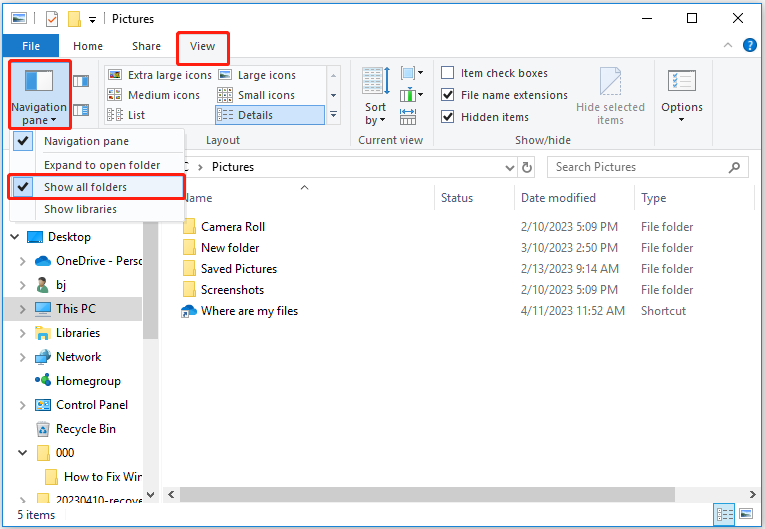
Task: Select Show libraries menu entry
Action: [x=80, y=209]
